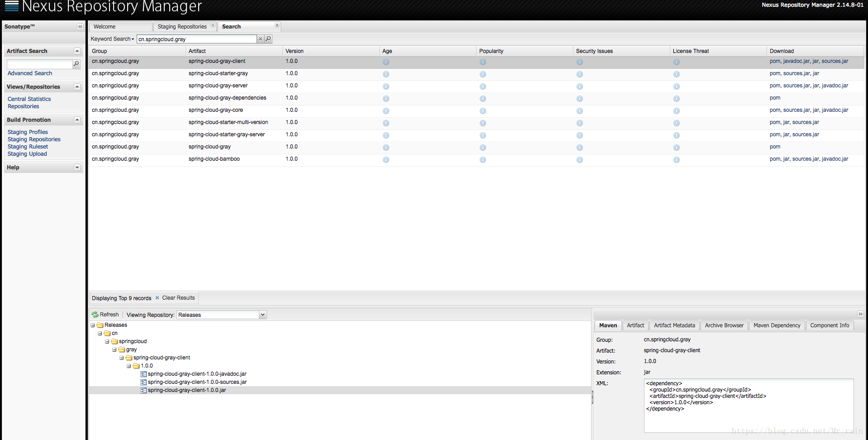Open the Archive Browser tab

[724, 325]
